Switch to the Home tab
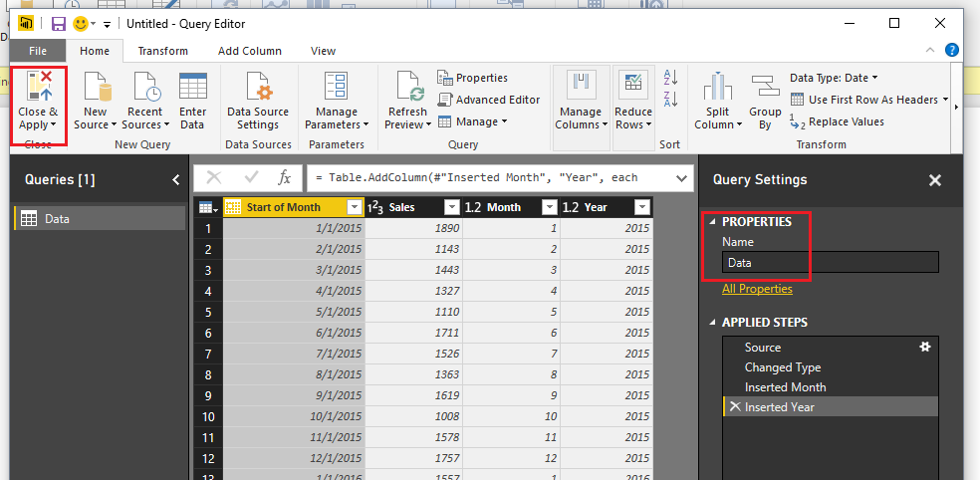Screen dimensions: 980x480 pyautogui.click(x=95, y=51)
